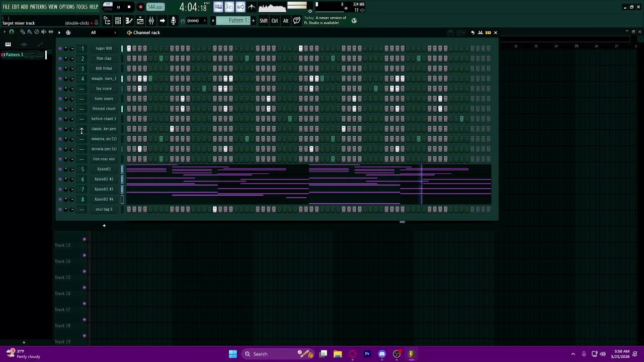
Task: Mute the 808 HiHat channel
Action: pos(60,68)
